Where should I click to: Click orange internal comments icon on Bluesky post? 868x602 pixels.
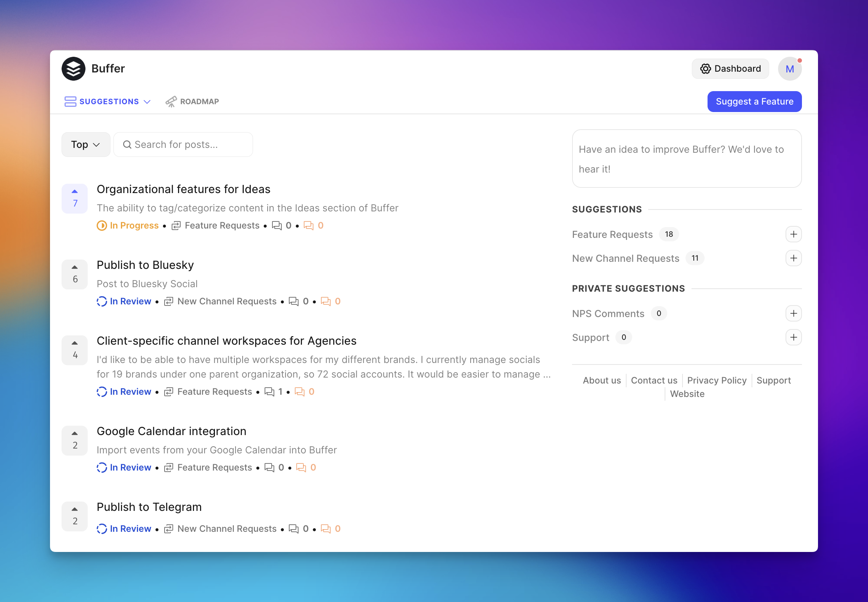click(326, 301)
